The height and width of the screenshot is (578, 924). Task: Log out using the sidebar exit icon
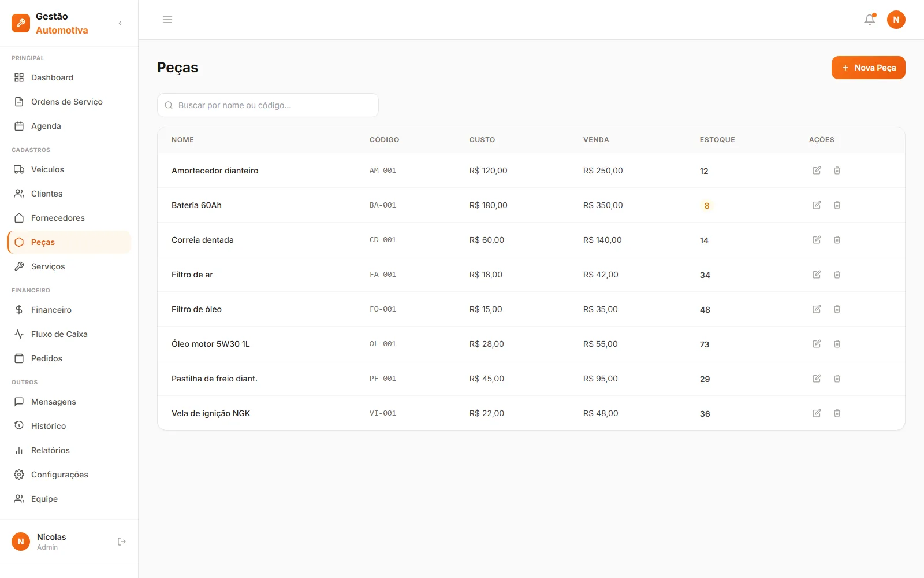122,542
